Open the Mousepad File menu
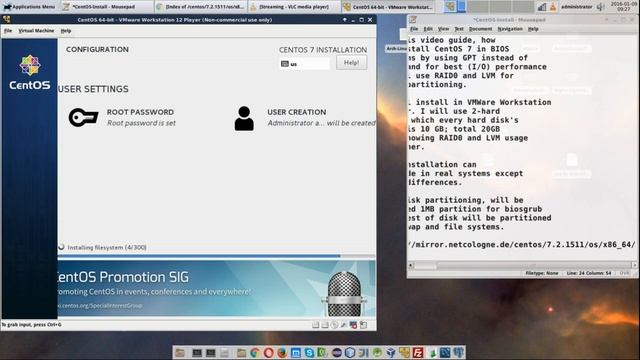640x360 pixels. click(x=414, y=29)
